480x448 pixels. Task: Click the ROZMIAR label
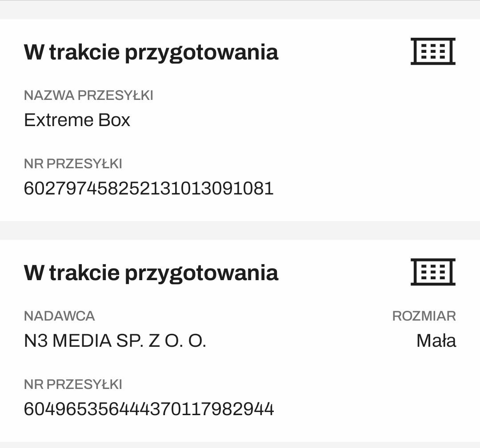[x=424, y=316]
